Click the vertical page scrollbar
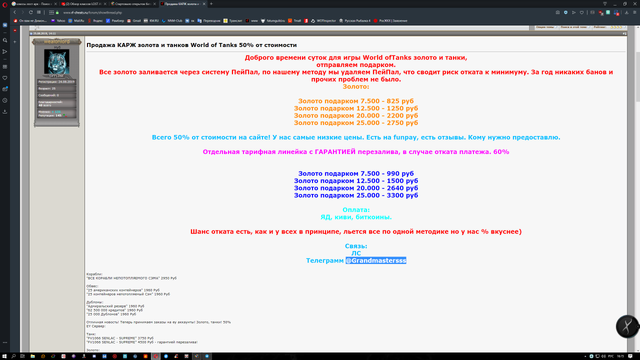640x360 pixels. pyautogui.click(x=637, y=188)
